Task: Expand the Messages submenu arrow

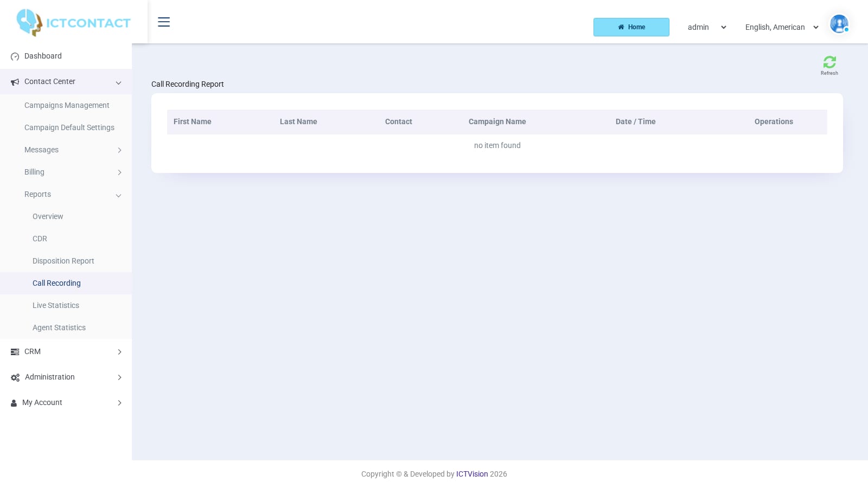Action: [119, 150]
